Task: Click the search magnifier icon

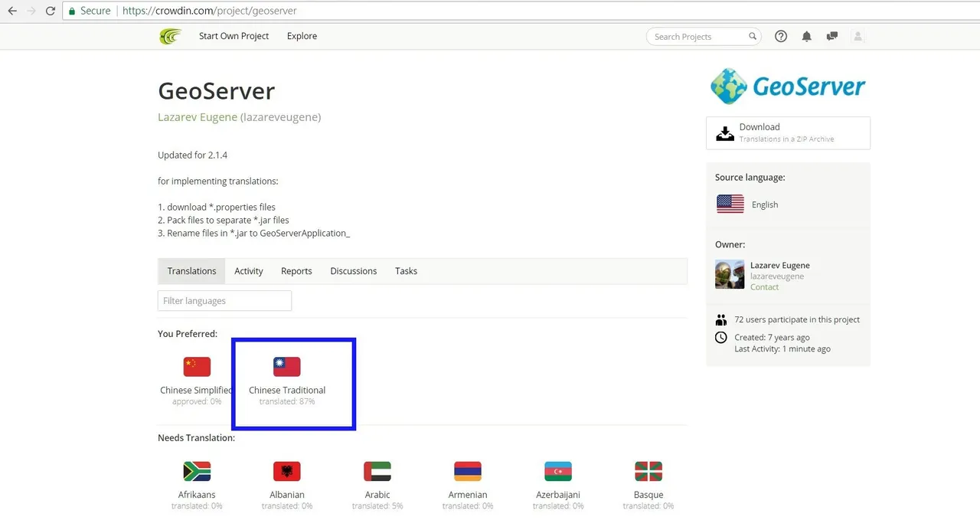Action: (x=753, y=36)
